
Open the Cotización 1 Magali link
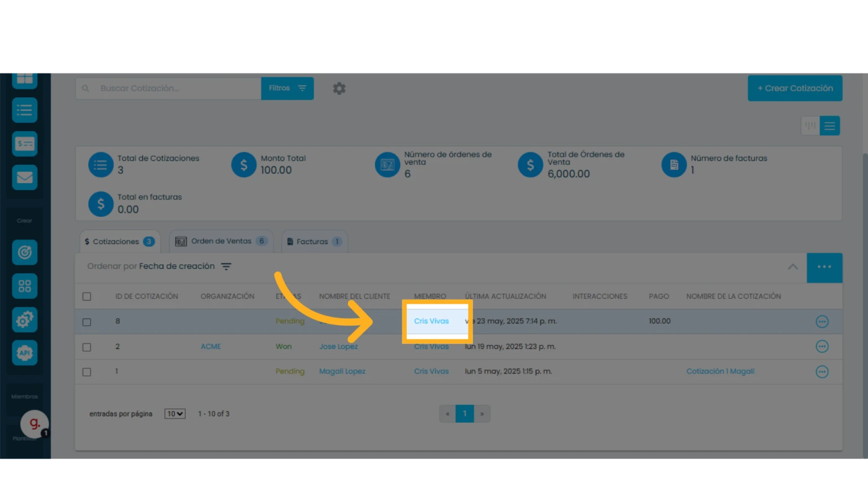tap(721, 372)
